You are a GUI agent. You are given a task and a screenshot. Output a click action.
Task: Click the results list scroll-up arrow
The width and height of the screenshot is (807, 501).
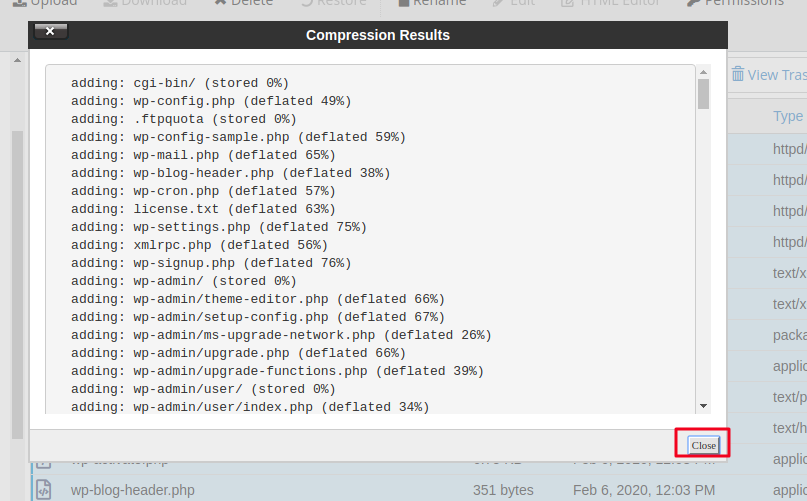click(x=704, y=72)
